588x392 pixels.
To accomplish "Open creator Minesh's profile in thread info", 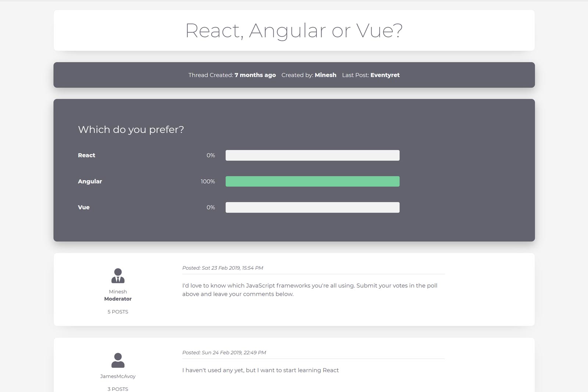I will click(325, 75).
